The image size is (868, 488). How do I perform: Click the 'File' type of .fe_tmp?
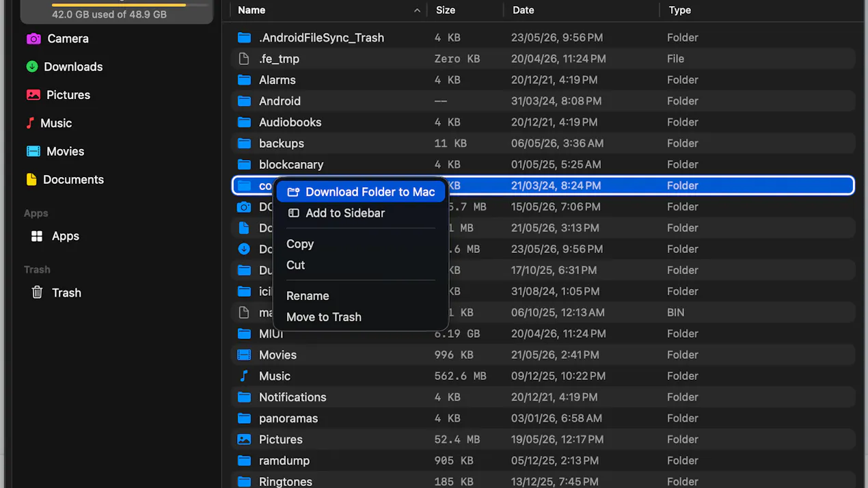pyautogui.click(x=676, y=59)
